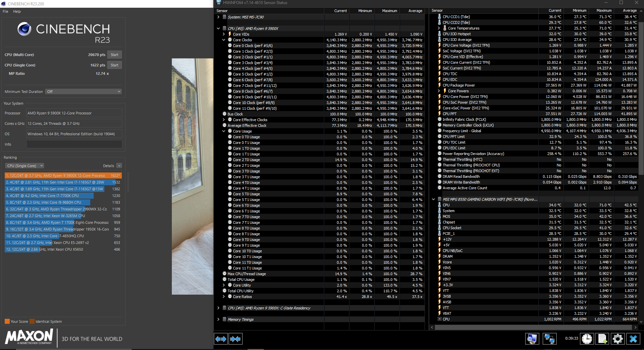Select Max CPU/Thread Usage row
Image resolution: width=644 pixels, height=350 pixels.
click(320, 274)
